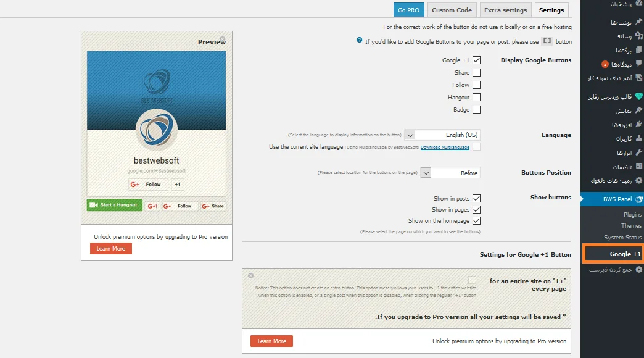Click the blue help question mark icon
Image resolution: width=644 pixels, height=358 pixels.
(360, 40)
